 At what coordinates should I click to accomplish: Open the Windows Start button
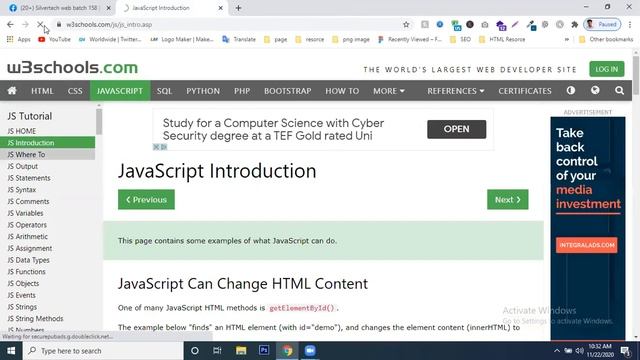pyautogui.click(x=11, y=351)
